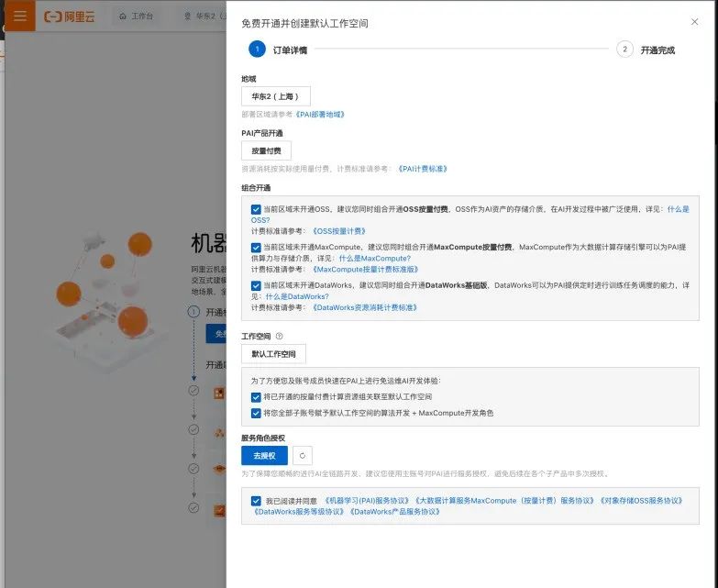Select step 1 订单详情
The height and width of the screenshot is (588, 718).
[x=278, y=50]
